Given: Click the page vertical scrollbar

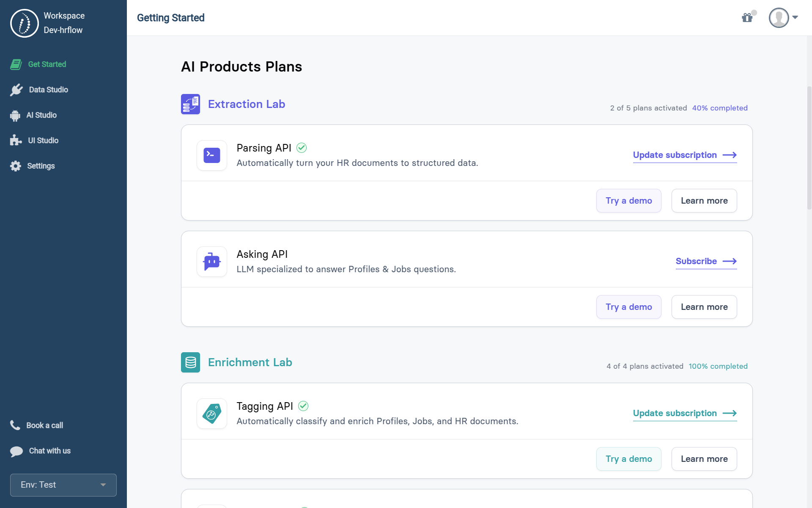Looking at the screenshot, I should coord(809,148).
